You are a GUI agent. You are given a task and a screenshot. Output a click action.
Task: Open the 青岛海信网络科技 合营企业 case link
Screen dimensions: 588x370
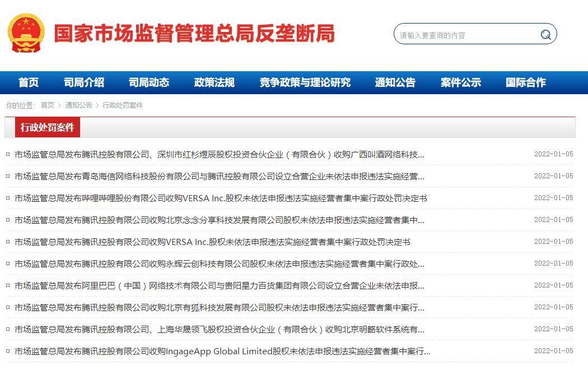pos(220,177)
